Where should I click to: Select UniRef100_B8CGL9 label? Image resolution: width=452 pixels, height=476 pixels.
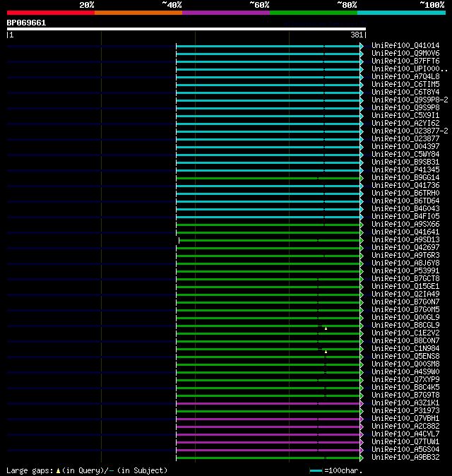coord(405,326)
